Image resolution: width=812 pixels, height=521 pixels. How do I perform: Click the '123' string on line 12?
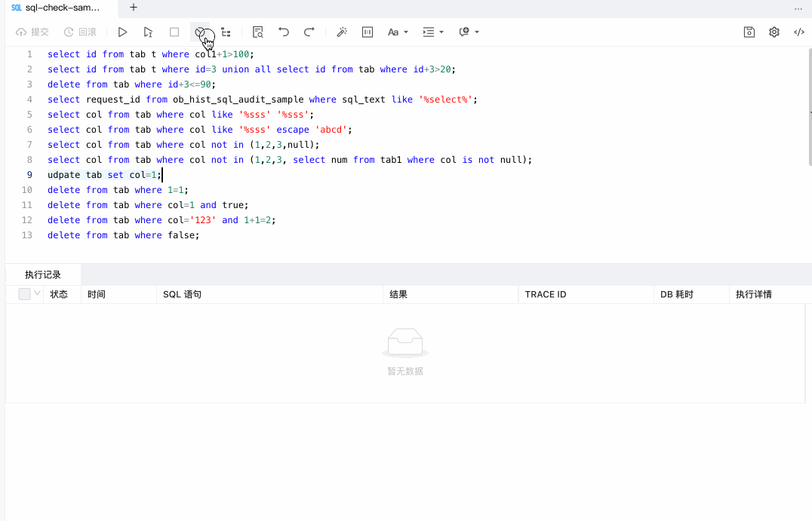(x=203, y=220)
